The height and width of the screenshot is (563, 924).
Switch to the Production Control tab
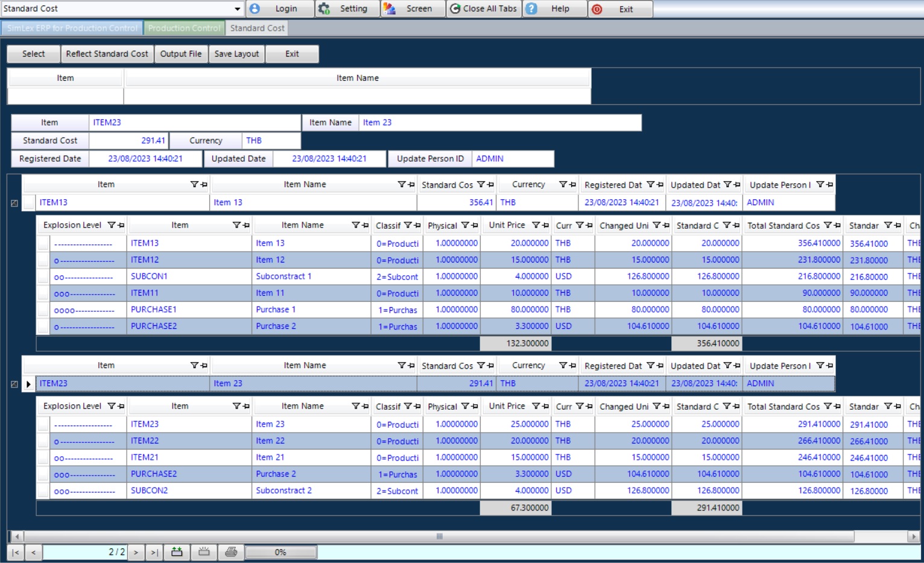coord(184,28)
